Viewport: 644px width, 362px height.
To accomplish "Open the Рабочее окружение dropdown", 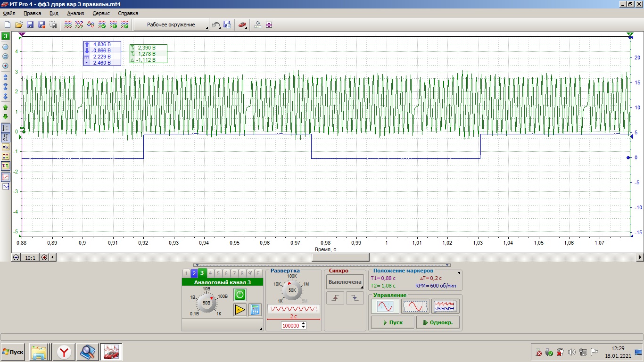I will 172,25.
